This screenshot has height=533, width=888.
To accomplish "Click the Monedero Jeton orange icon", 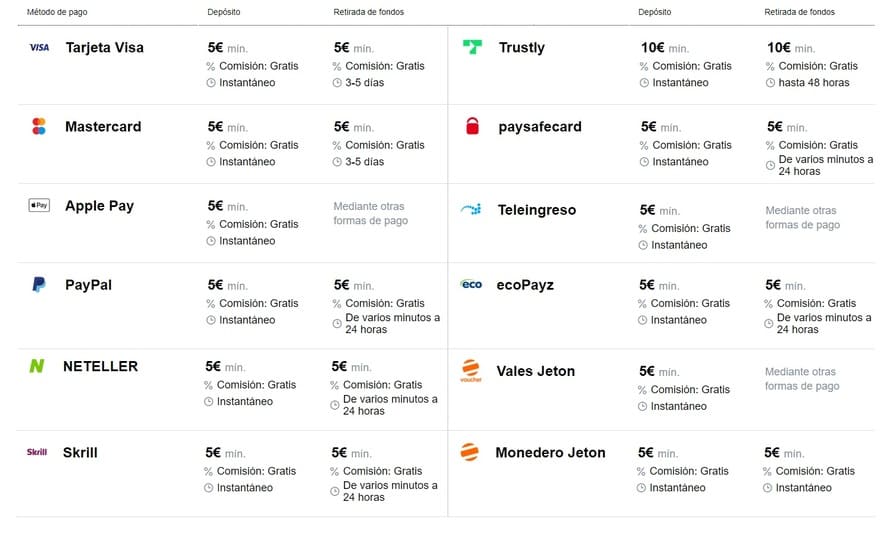I will [469, 452].
